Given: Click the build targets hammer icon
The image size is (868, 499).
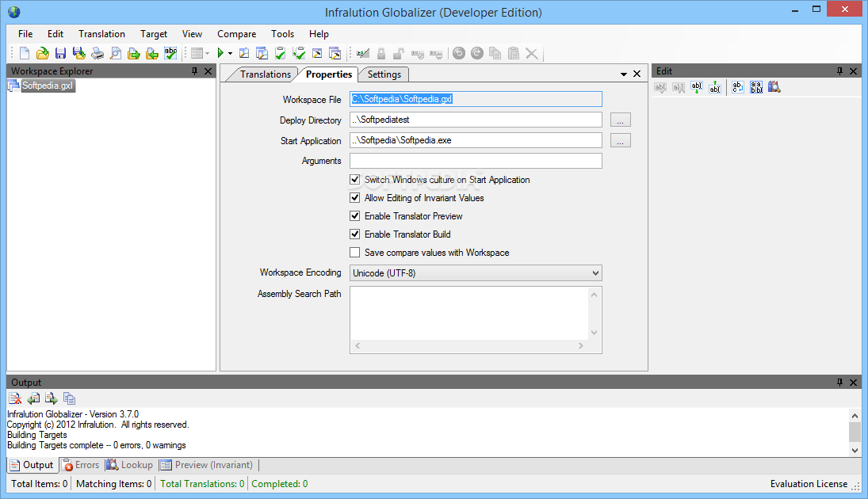Looking at the screenshot, I should (317, 53).
